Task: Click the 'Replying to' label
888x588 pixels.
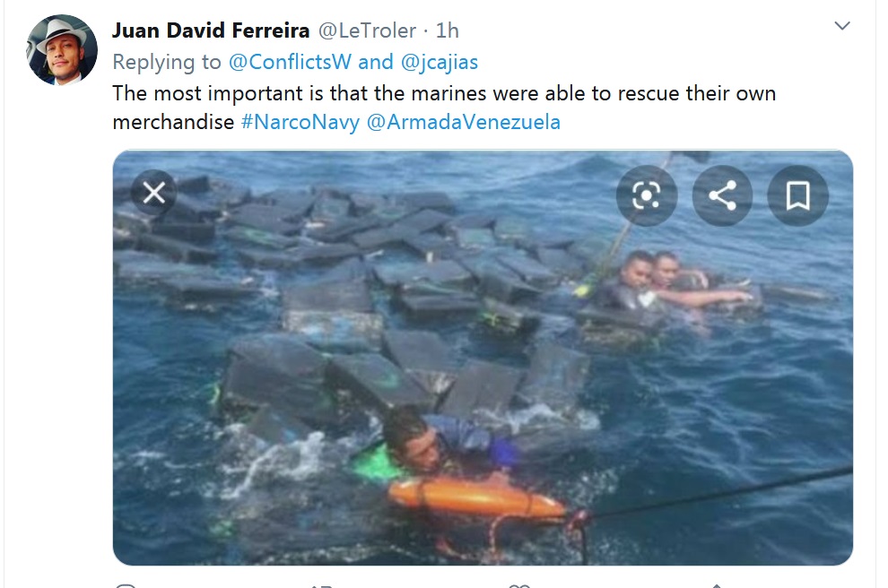Action: tap(167, 62)
